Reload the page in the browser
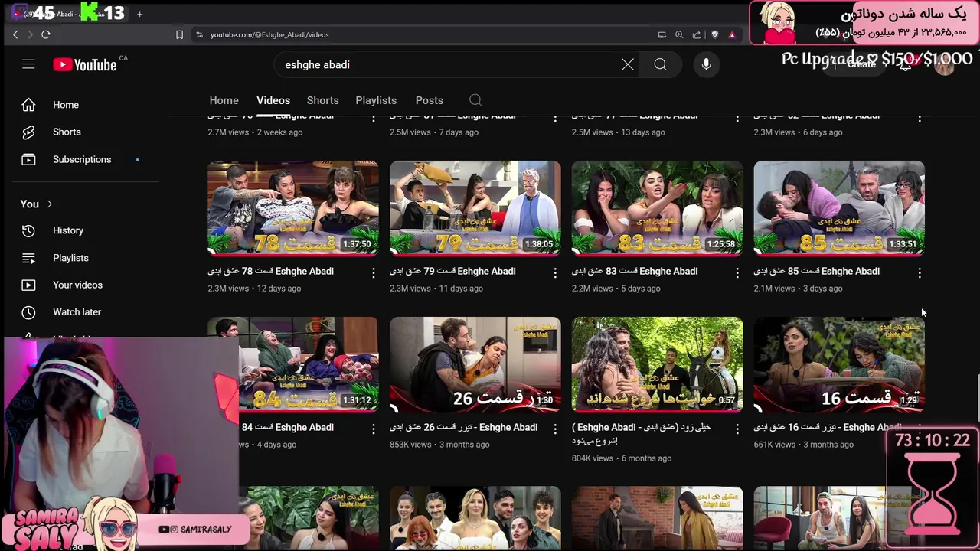This screenshot has width=980, height=551. tap(46, 34)
